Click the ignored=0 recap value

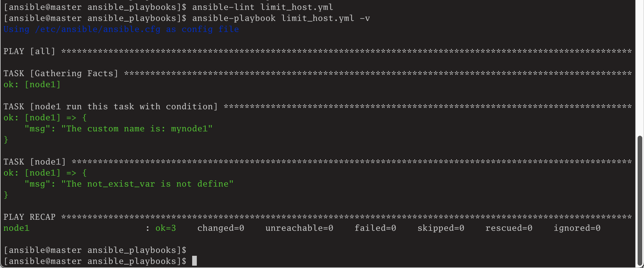(577, 228)
